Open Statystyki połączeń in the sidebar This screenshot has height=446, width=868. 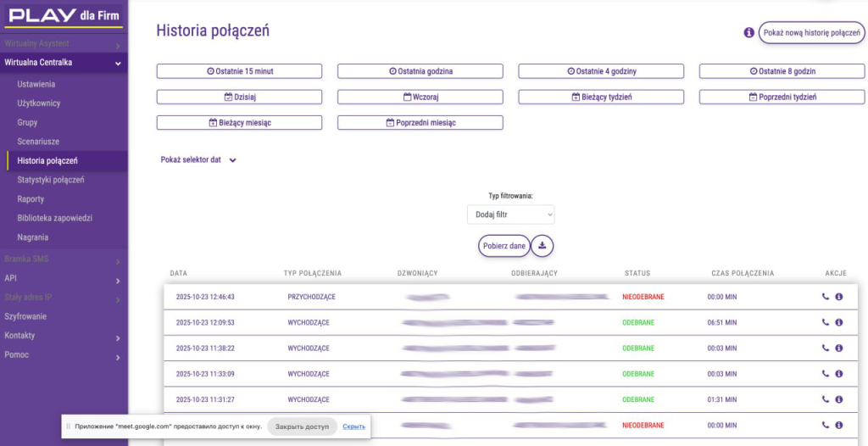51,180
